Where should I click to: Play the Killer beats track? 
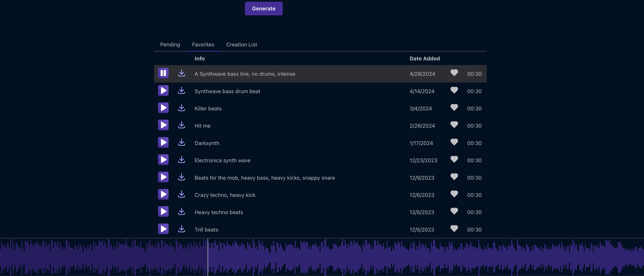tap(163, 108)
